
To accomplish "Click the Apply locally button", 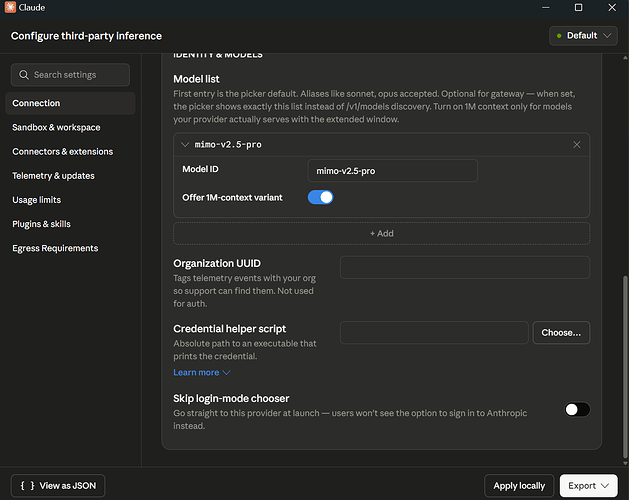I will click(x=519, y=486).
